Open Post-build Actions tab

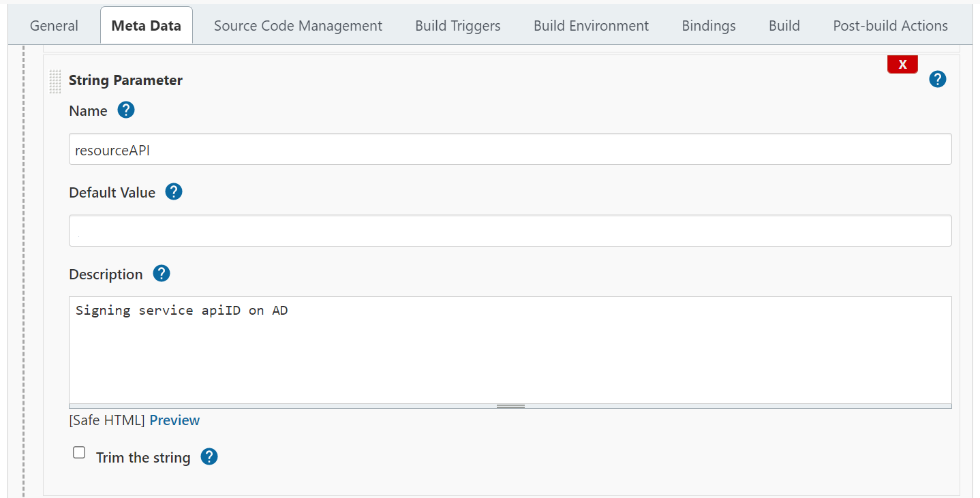point(890,26)
